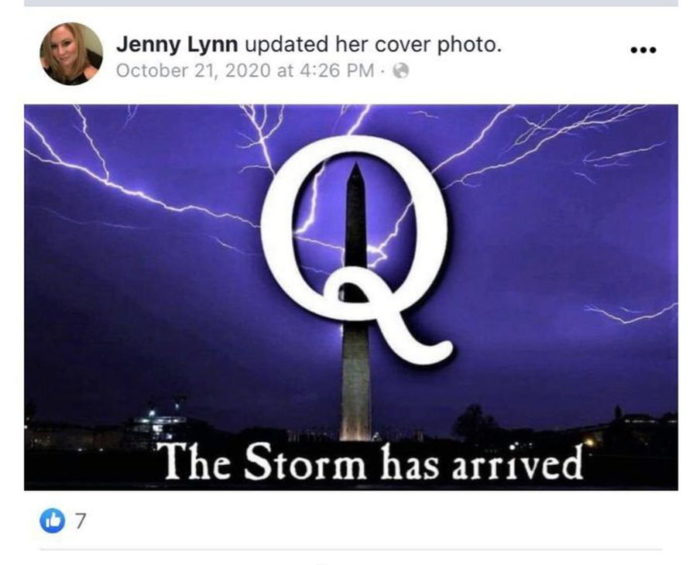View who reacted via the 7 count
This screenshot has height=565, width=696.
click(x=79, y=521)
